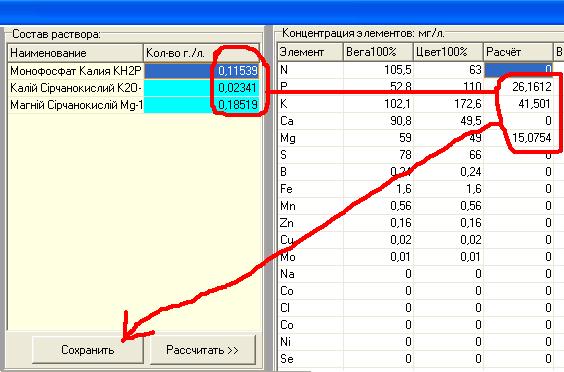Click the Наименование column header
This screenshot has width=564, height=372.
pos(76,53)
